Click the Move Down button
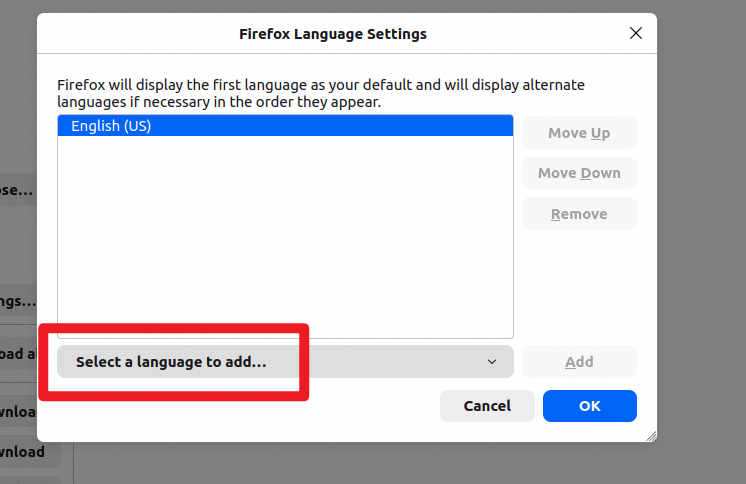 pos(579,173)
